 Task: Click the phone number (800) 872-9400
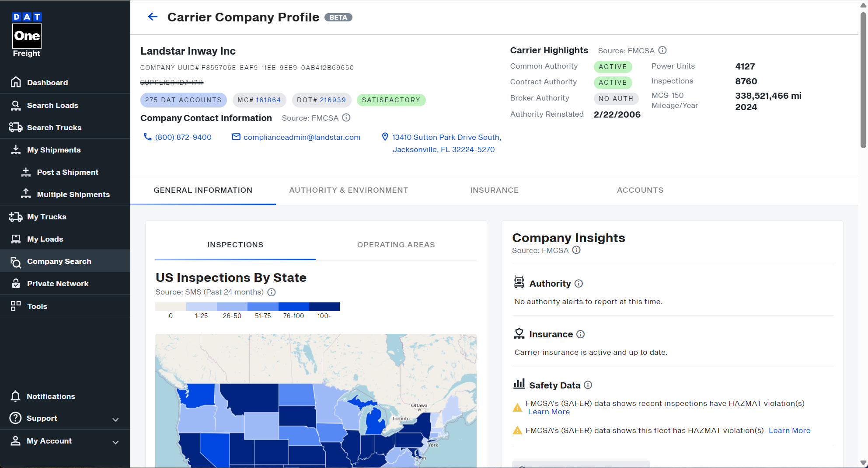point(183,137)
